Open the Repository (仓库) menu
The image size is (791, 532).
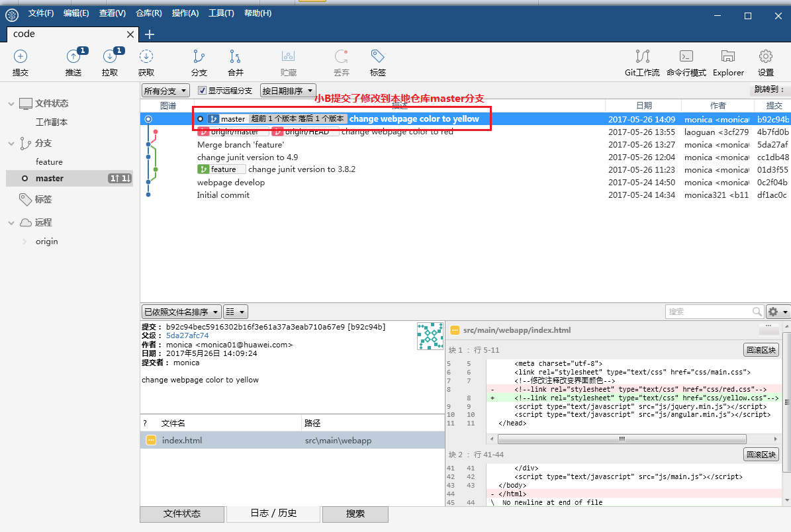tap(149, 13)
